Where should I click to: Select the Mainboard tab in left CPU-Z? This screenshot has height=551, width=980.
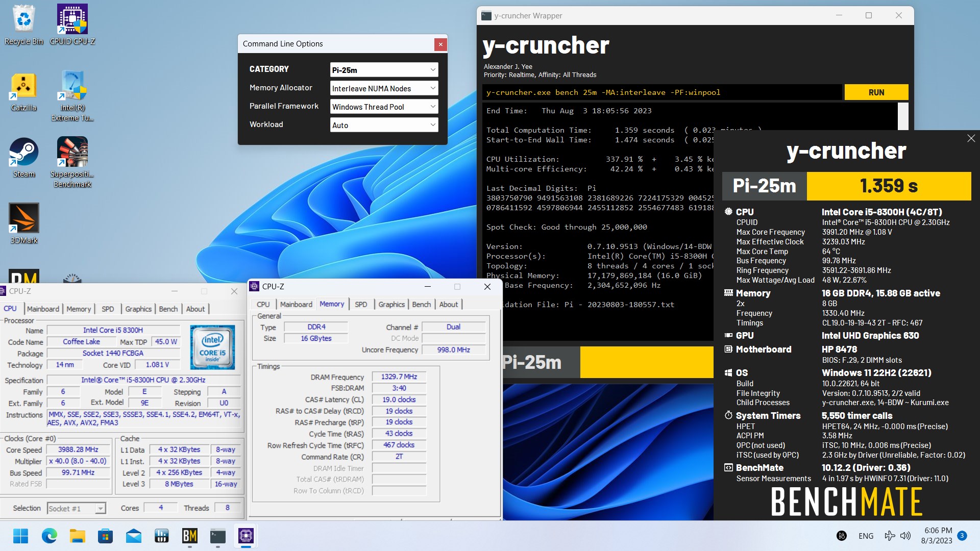click(43, 309)
